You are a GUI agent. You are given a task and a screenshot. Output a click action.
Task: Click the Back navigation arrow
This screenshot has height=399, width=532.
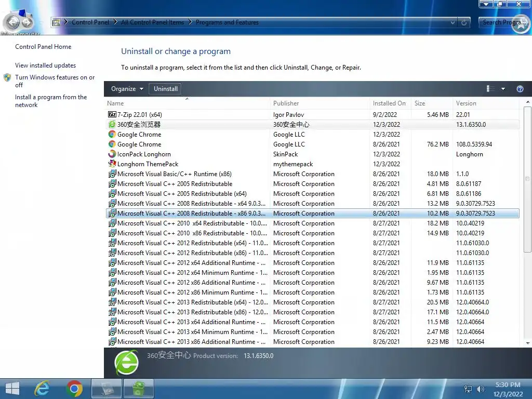pos(13,22)
